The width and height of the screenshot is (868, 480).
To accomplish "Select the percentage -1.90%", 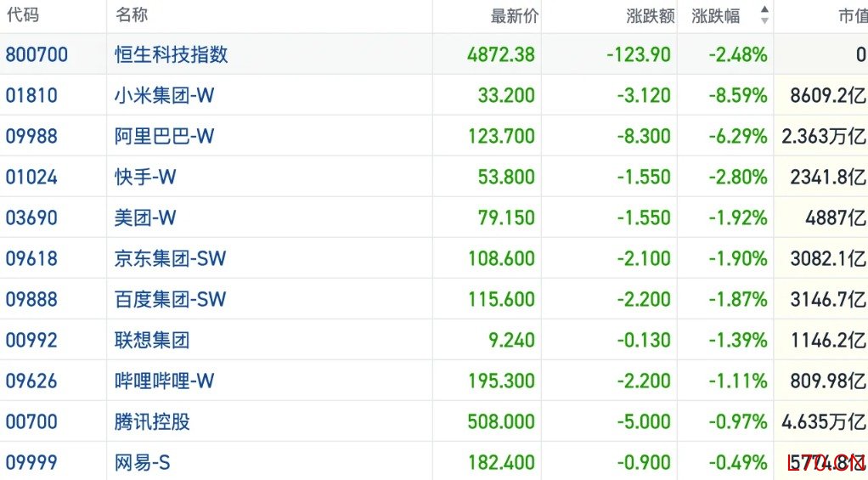I will [x=738, y=258].
